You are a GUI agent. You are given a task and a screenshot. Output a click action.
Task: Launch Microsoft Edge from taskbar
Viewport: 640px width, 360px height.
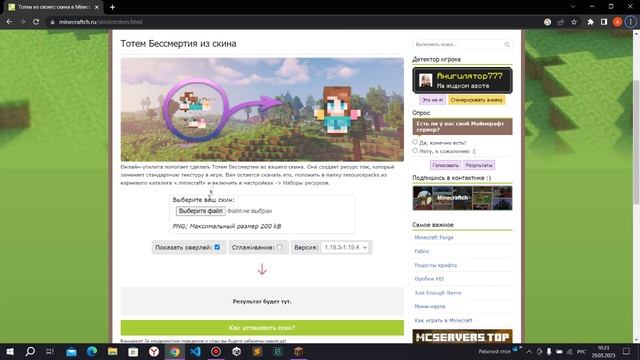[x=92, y=351]
